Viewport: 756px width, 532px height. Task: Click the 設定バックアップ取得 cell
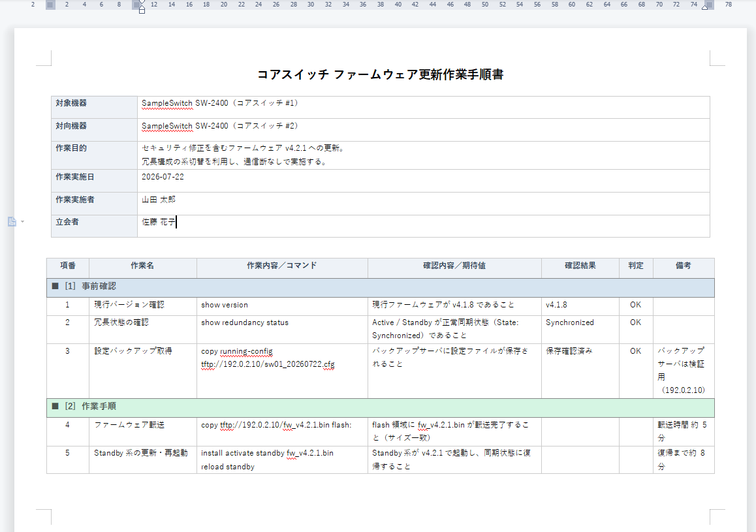pyautogui.click(x=143, y=371)
